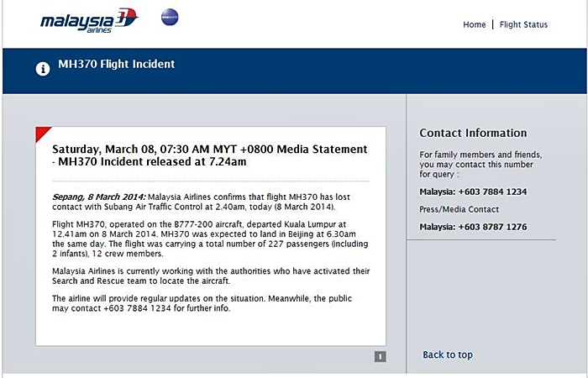
Task: Click the info icon beside MH370 Flight Incident
Action: point(43,69)
